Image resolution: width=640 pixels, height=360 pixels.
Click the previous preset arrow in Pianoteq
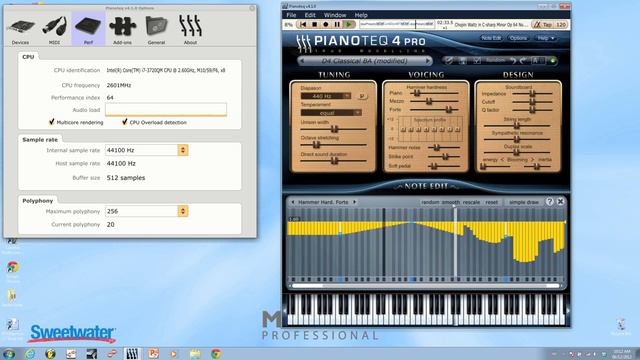pos(302,61)
